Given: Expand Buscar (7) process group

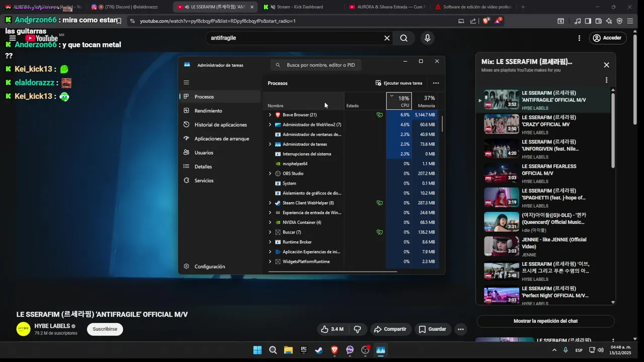Looking at the screenshot, I should (270, 232).
